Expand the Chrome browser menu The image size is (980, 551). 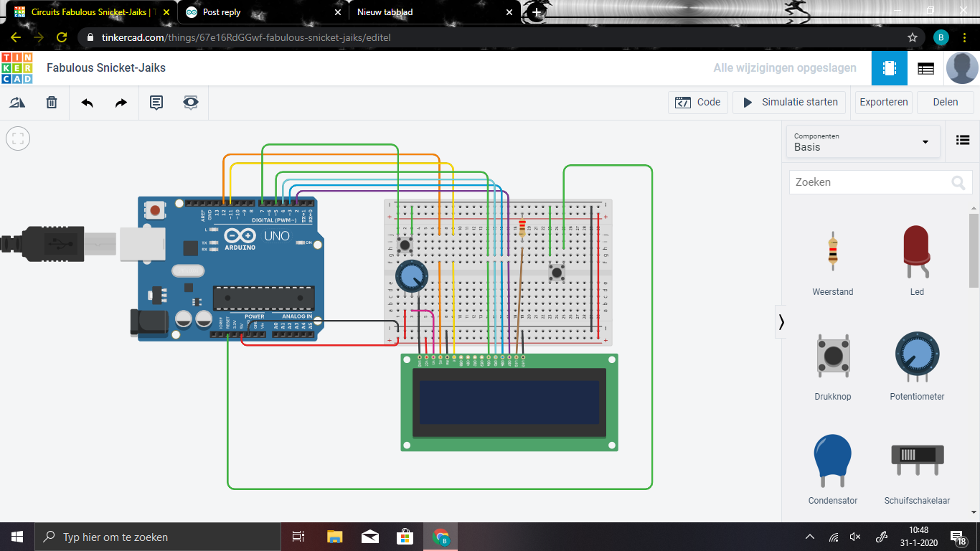click(965, 37)
